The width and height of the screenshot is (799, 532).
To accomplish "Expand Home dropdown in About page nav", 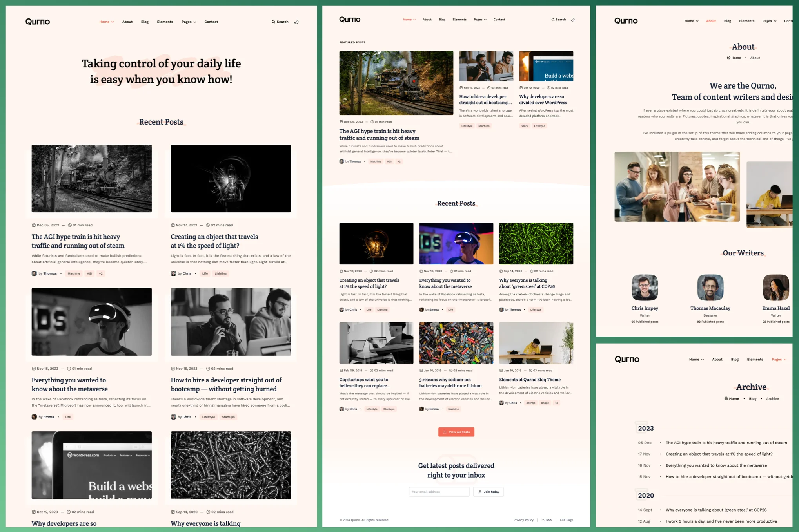I will pos(691,21).
